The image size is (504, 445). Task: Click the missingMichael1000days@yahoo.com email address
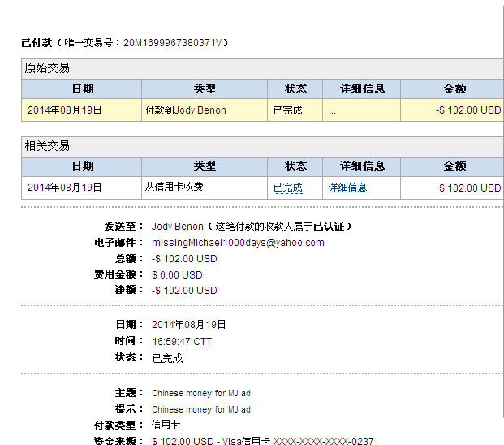click(x=238, y=243)
